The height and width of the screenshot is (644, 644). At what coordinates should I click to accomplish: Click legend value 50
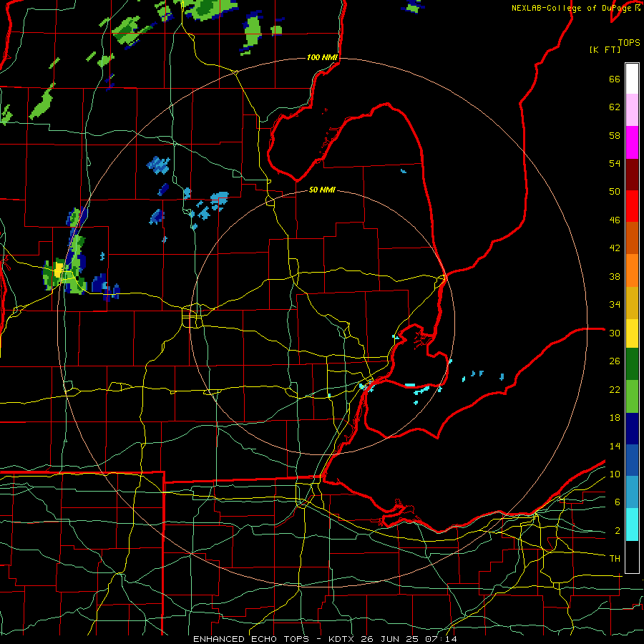615,191
